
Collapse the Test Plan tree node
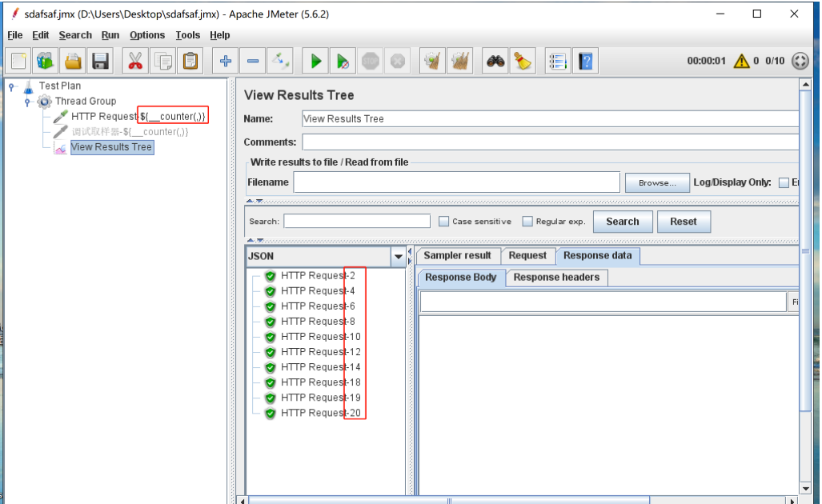[x=11, y=86]
